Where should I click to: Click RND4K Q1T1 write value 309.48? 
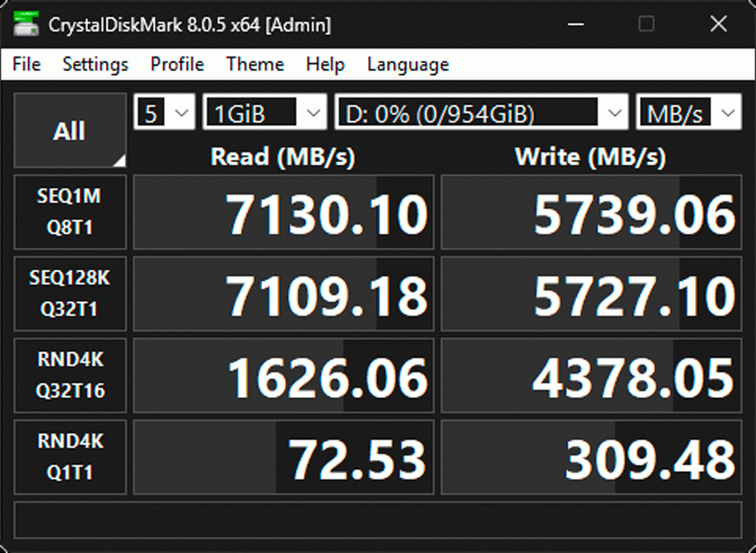[591, 457]
